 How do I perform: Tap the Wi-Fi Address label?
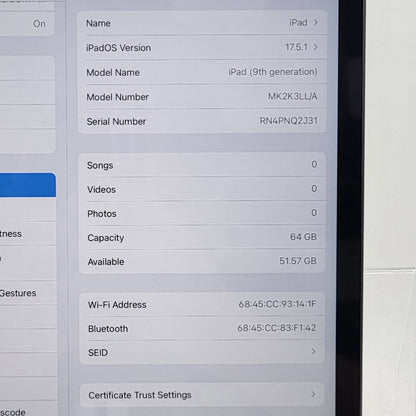click(x=117, y=305)
